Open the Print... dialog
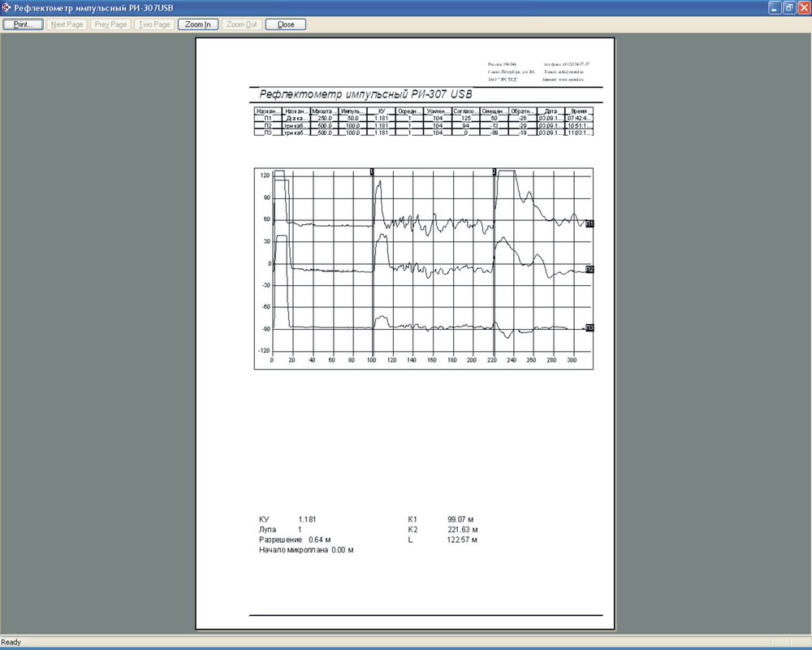 pyautogui.click(x=23, y=24)
